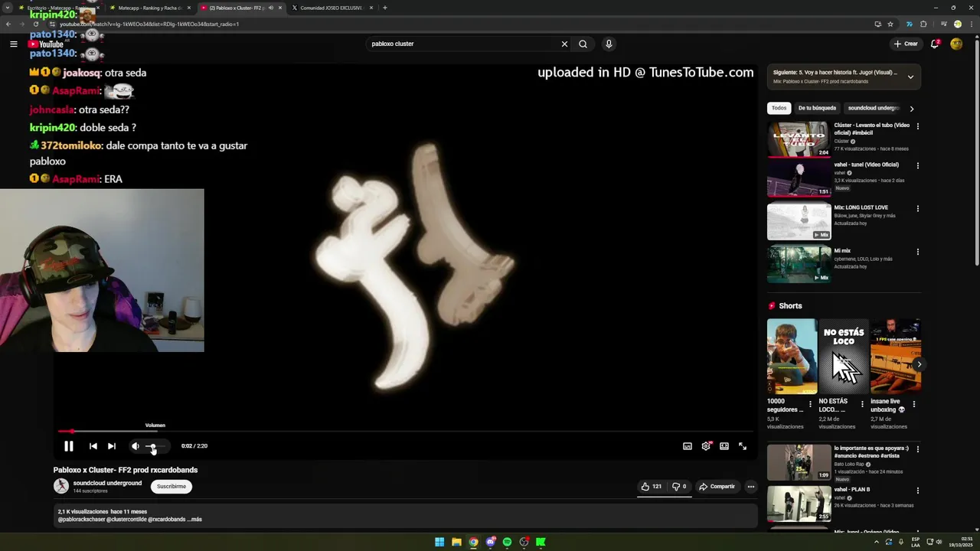The image size is (980, 551).
Task: Open options for 'insane live unboxing' short
Action: [x=913, y=404]
